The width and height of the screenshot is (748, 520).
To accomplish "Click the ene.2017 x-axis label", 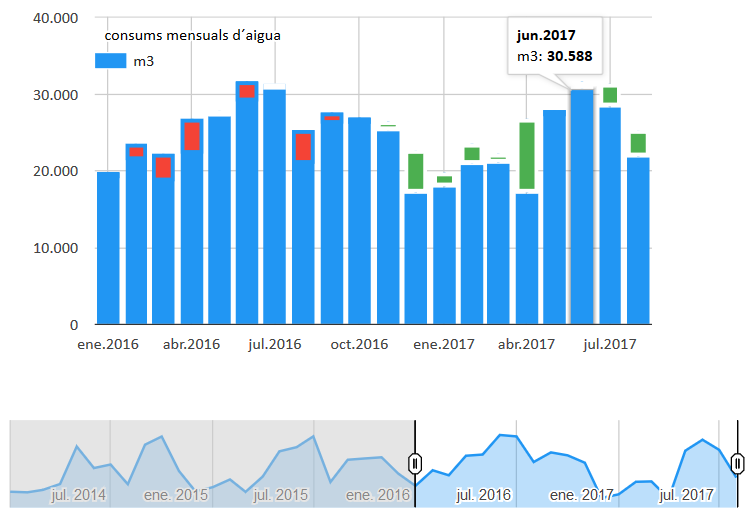I will pos(444,344).
